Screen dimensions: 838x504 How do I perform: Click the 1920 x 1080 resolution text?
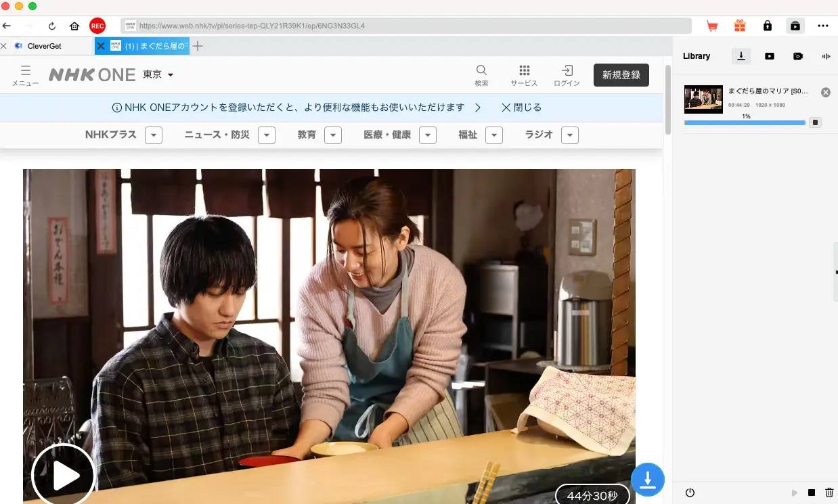(x=770, y=106)
